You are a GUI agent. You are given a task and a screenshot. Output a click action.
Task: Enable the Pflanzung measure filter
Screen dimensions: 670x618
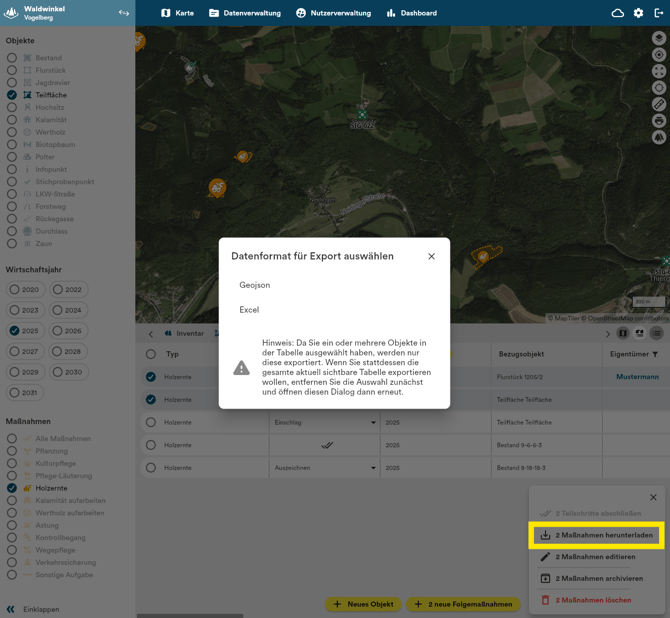12,451
